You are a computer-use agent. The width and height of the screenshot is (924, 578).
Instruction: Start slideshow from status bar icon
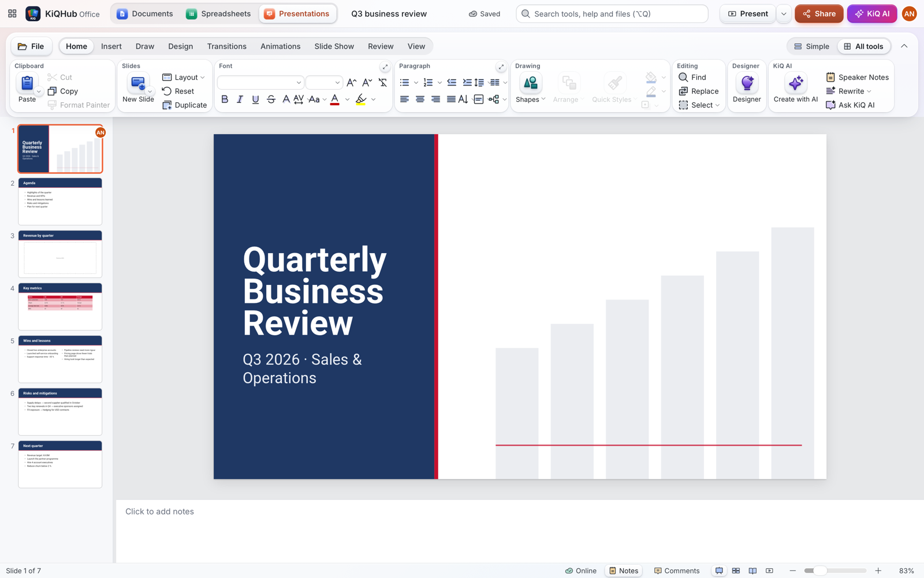click(x=769, y=570)
